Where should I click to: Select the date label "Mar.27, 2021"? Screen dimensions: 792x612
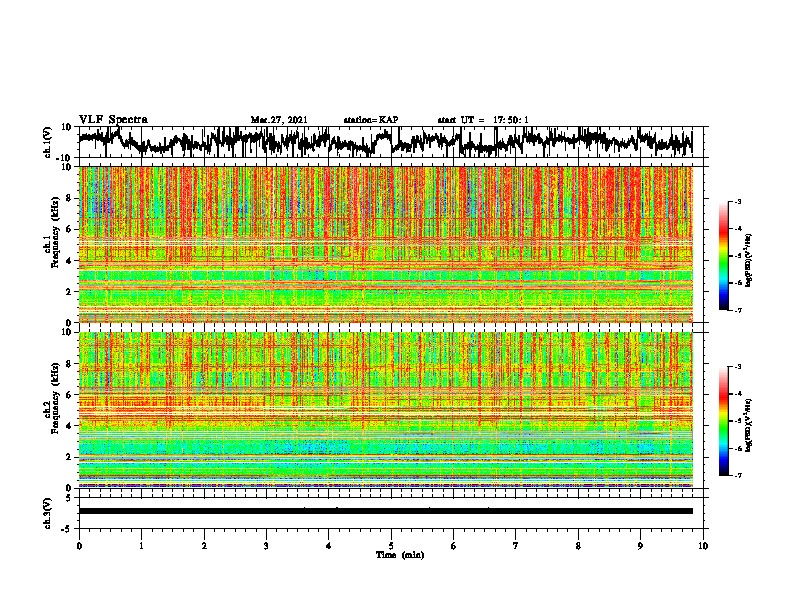coord(279,120)
